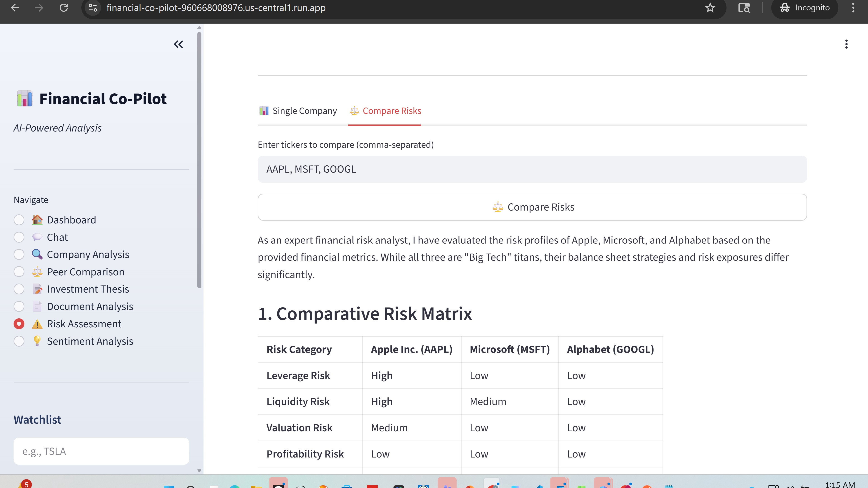Switch to the Compare Risks tab
868x488 pixels.
click(x=385, y=111)
